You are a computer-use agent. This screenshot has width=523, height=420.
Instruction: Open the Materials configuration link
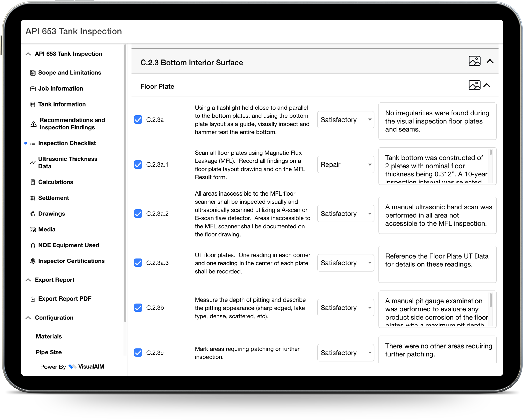(49, 336)
